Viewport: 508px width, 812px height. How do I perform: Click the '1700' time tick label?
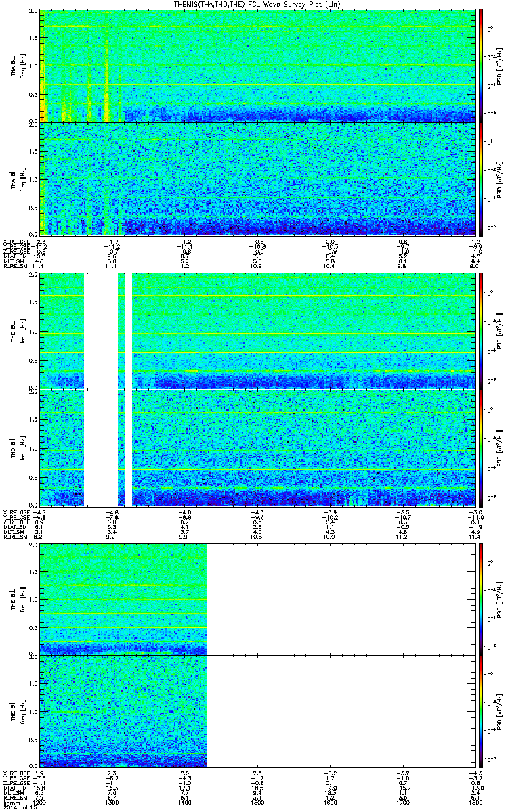pos(404,803)
